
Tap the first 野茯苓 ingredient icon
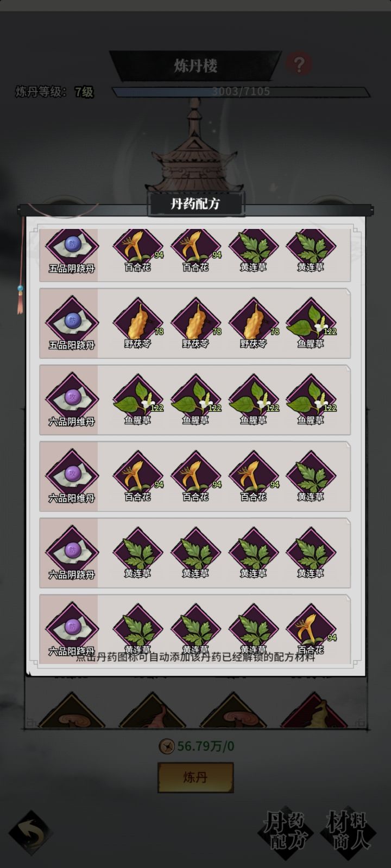click(x=137, y=322)
